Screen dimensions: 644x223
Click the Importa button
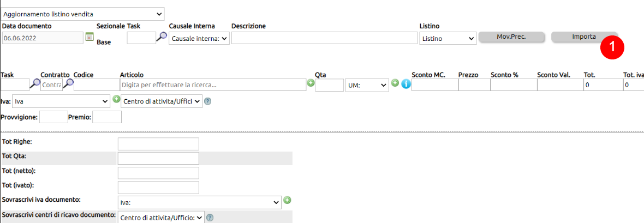click(584, 37)
